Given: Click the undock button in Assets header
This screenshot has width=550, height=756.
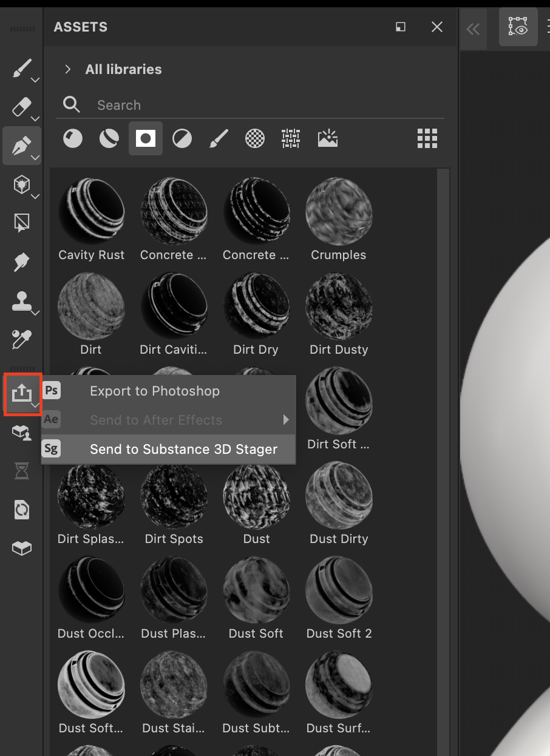Looking at the screenshot, I should point(400,27).
